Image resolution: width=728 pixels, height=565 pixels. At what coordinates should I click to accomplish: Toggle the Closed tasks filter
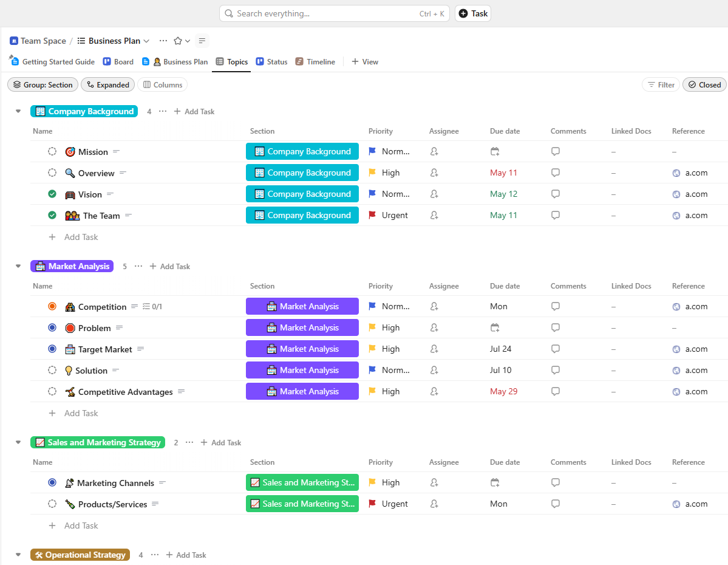(x=704, y=85)
